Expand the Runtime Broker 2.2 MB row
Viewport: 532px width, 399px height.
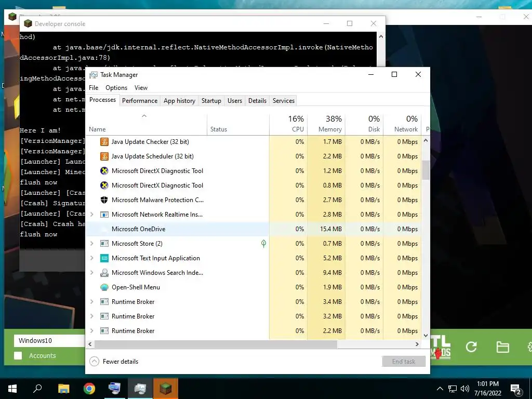coord(91,331)
